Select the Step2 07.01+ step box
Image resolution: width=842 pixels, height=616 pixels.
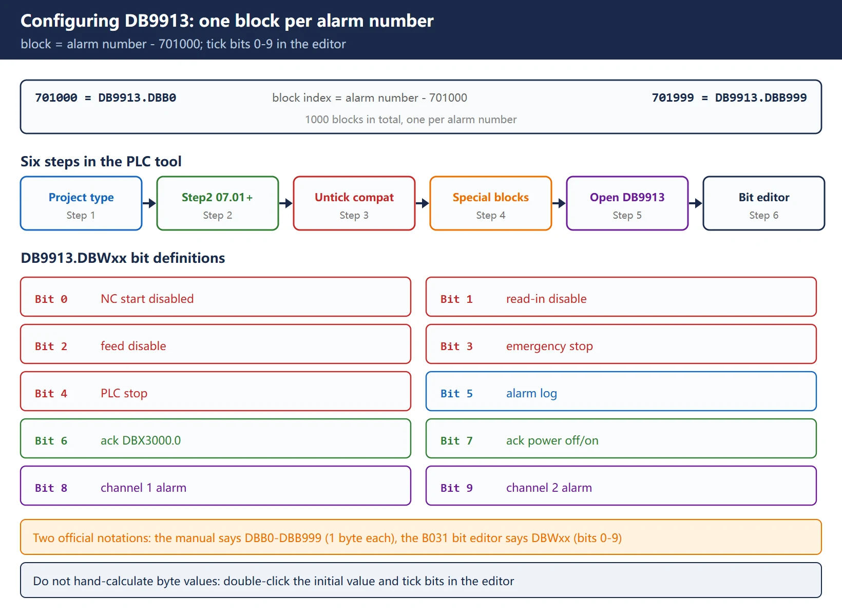(218, 203)
